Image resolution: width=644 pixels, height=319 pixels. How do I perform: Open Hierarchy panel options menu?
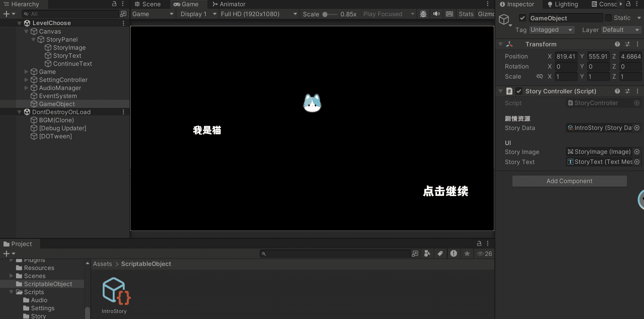pos(123,4)
